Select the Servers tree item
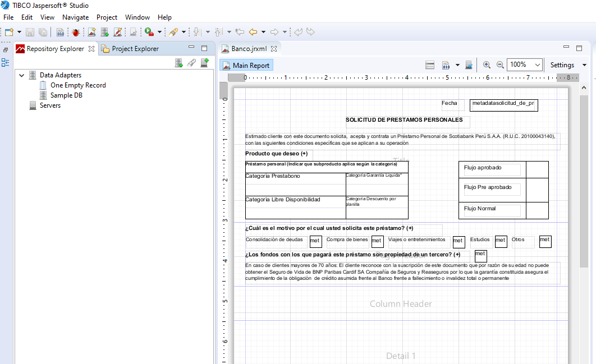Image resolution: width=596 pixels, height=364 pixels. click(x=50, y=105)
